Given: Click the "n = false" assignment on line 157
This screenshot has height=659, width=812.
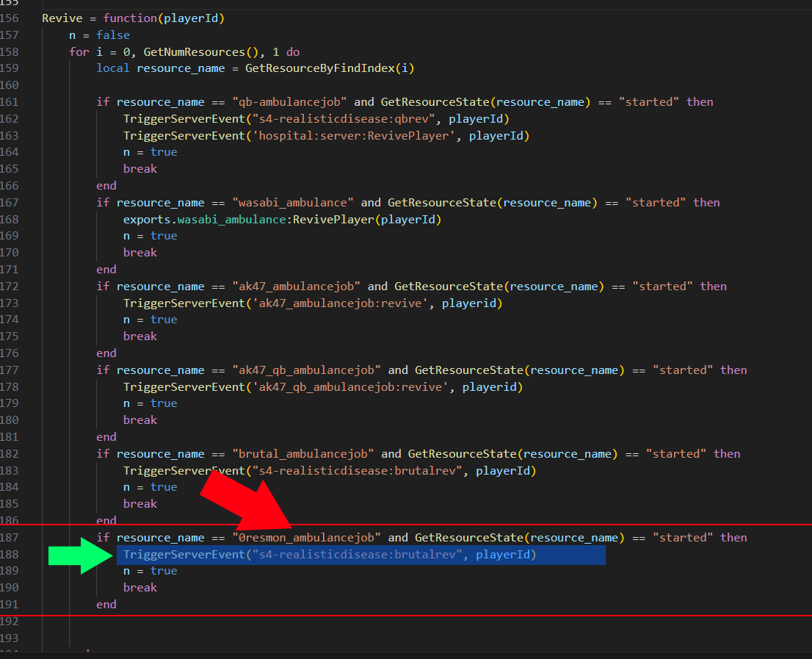Looking at the screenshot, I should pyautogui.click(x=100, y=35).
